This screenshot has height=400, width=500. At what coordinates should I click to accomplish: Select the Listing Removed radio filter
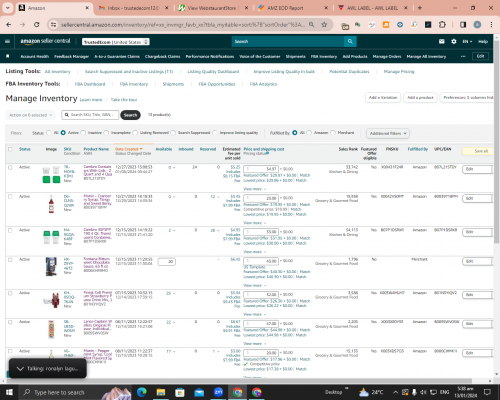coord(135,133)
